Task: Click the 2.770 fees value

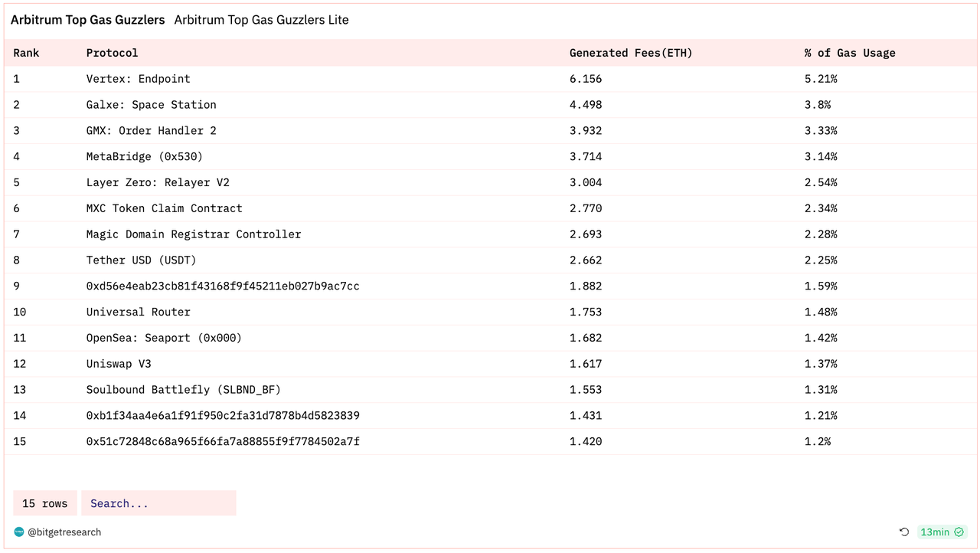Action: [586, 208]
